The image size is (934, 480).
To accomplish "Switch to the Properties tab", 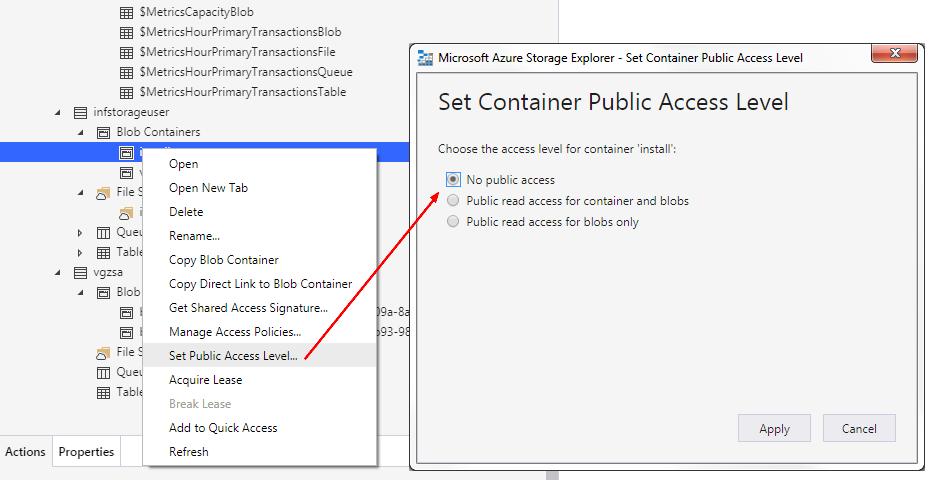I will point(86,452).
